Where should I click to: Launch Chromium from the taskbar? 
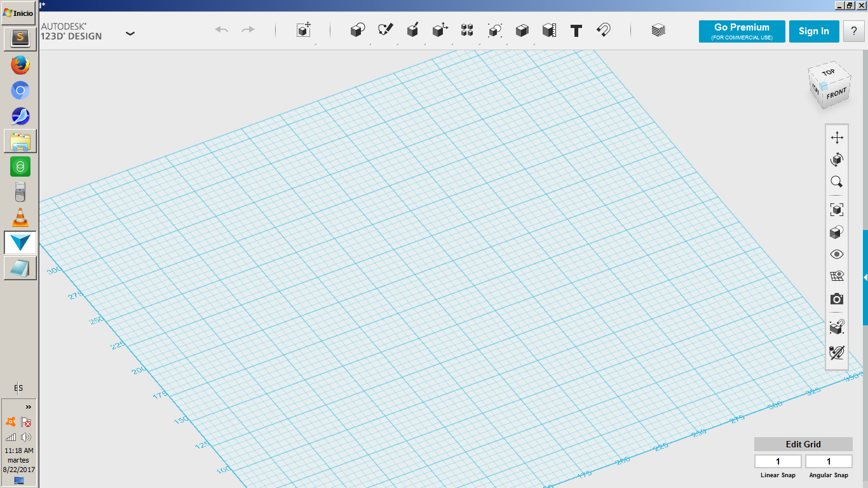[x=20, y=91]
